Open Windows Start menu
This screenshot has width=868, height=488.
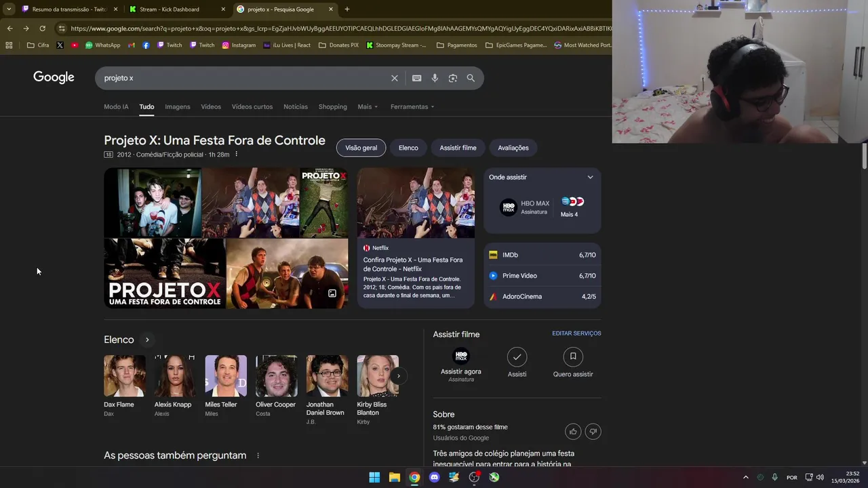[x=374, y=477]
